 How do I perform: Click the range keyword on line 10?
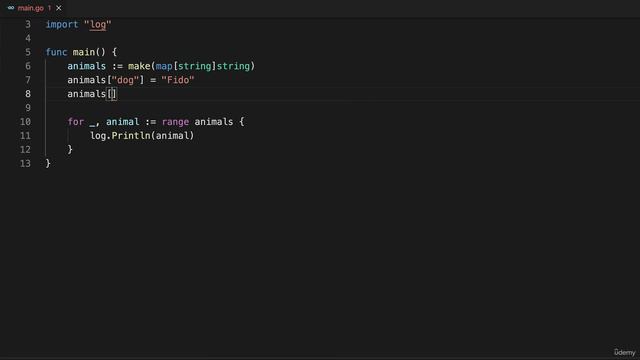tap(175, 122)
